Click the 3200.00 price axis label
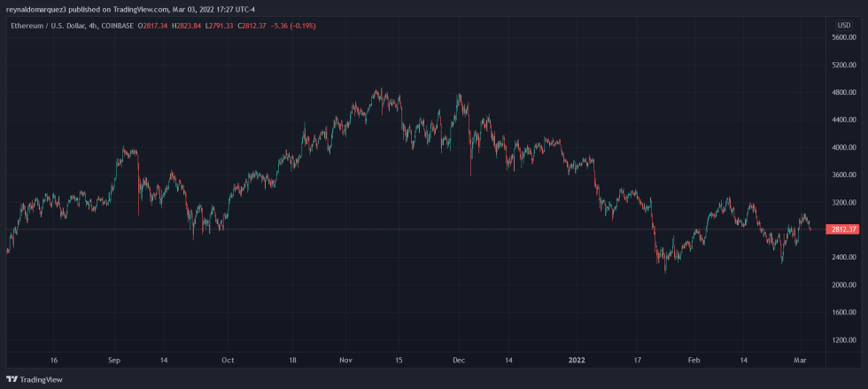This screenshot has width=868, height=389. (843, 203)
